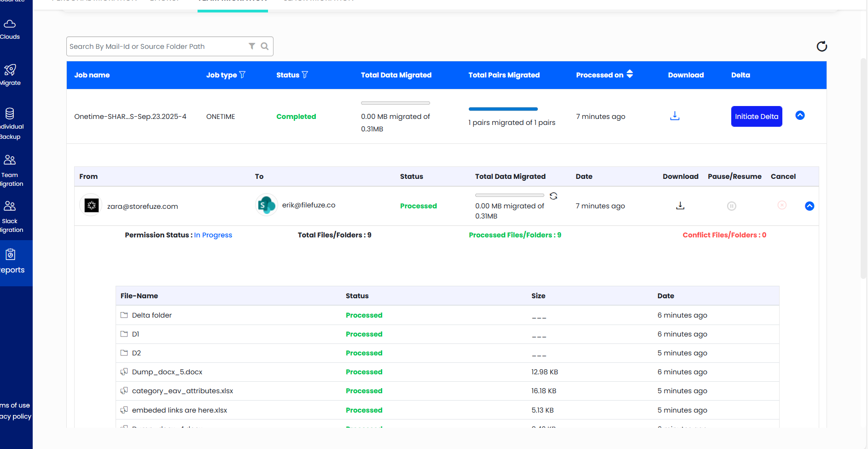Open Team Migration in the sidebar

(11, 171)
